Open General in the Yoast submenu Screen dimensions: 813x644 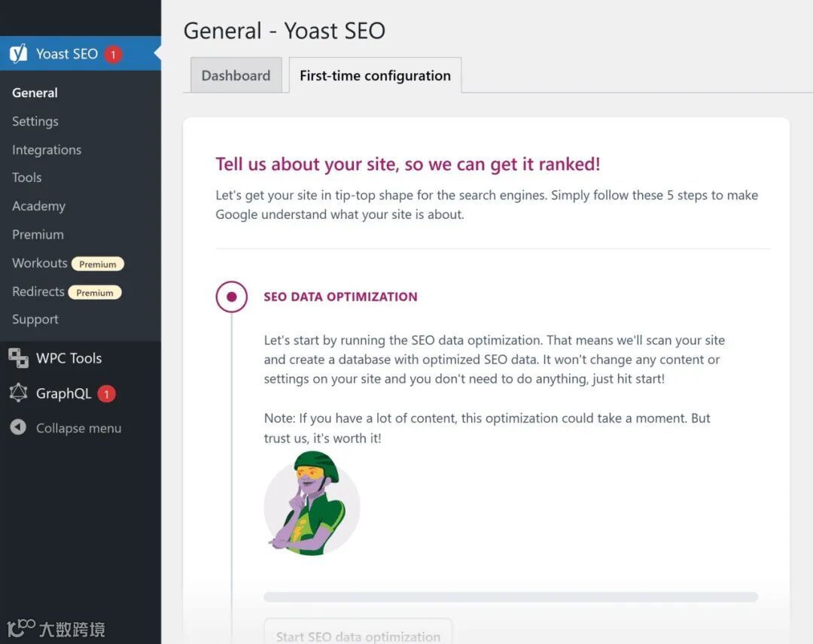[x=35, y=93]
